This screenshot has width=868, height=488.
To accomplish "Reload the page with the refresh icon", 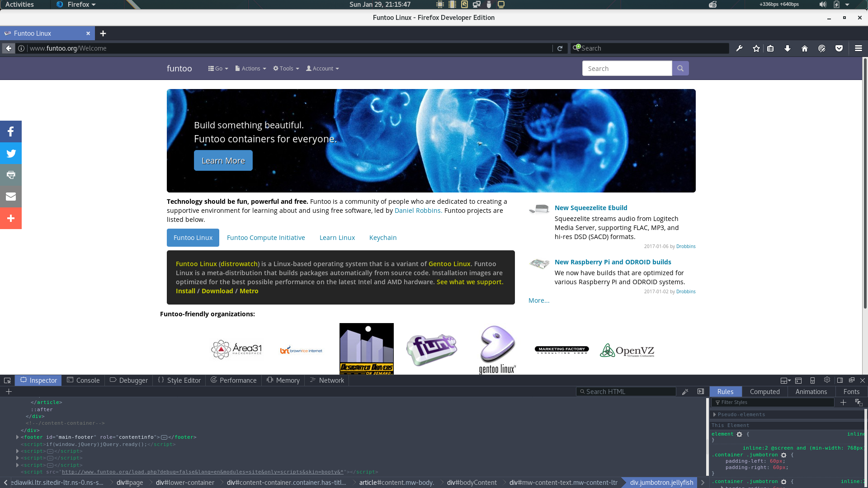I will (x=560, y=48).
